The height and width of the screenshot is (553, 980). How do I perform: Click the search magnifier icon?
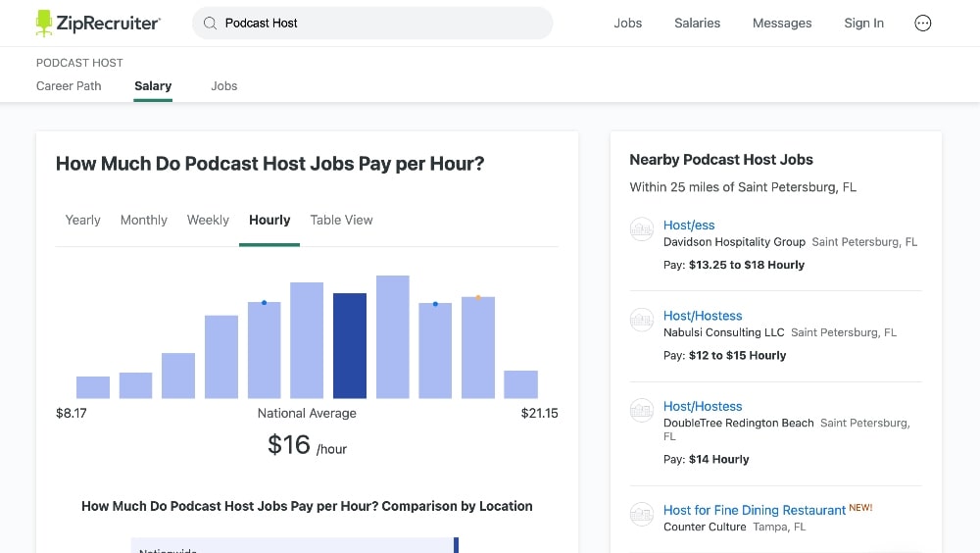point(210,24)
